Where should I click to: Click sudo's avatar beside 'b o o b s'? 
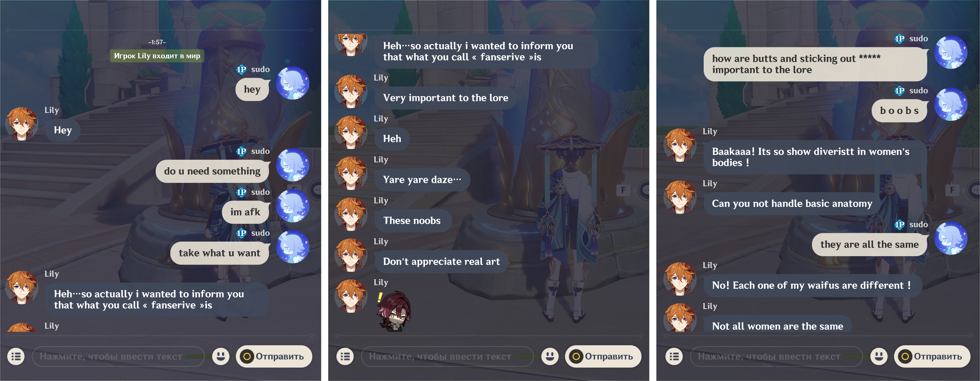[951, 104]
